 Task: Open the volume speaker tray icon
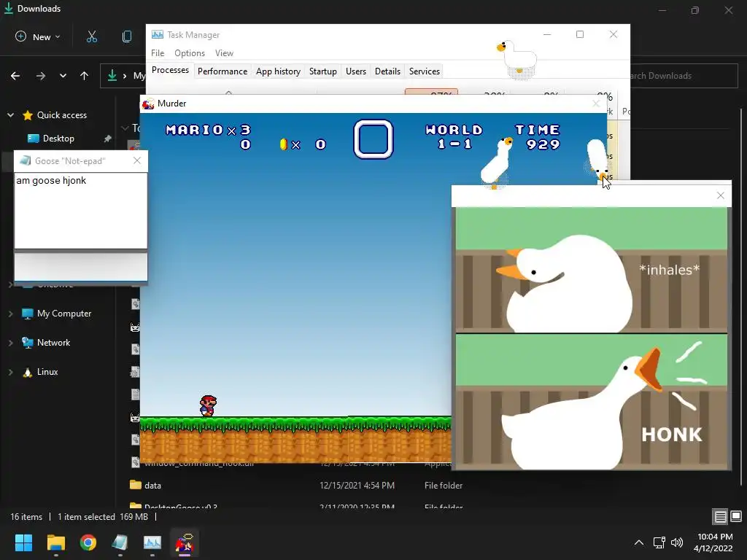pyautogui.click(x=676, y=542)
